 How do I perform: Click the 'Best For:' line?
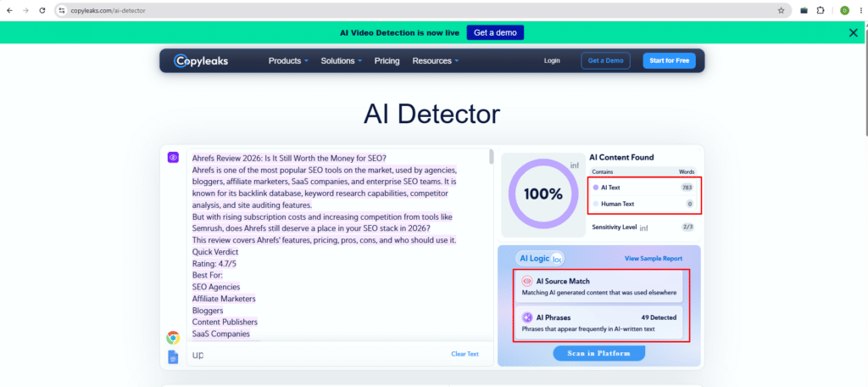click(207, 275)
